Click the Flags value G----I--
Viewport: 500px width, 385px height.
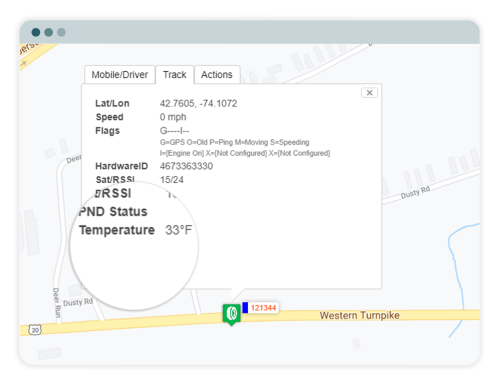coord(174,131)
